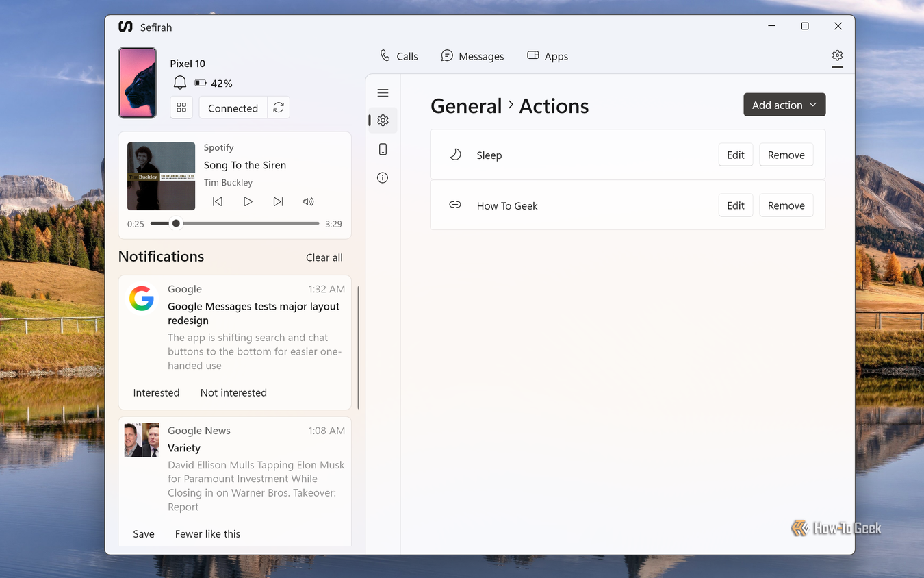Click the 0:25 elapsed time
The width and height of the screenshot is (924, 578).
pyautogui.click(x=136, y=224)
